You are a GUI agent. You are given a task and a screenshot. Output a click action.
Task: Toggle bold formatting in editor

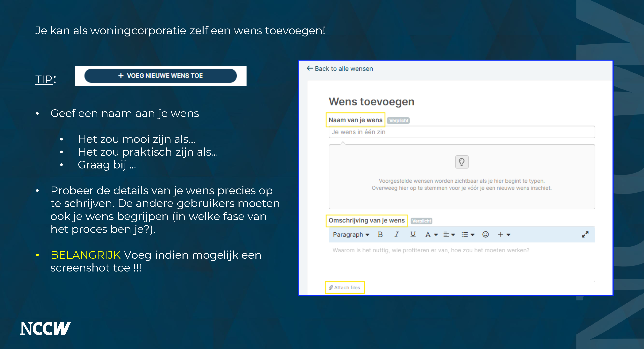380,234
